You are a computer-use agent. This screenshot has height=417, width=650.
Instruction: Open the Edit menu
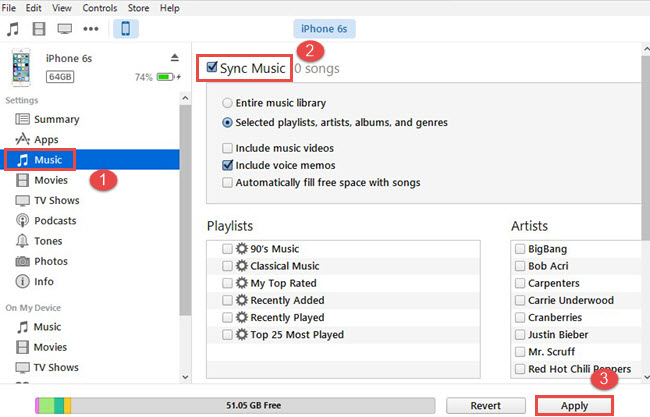34,8
